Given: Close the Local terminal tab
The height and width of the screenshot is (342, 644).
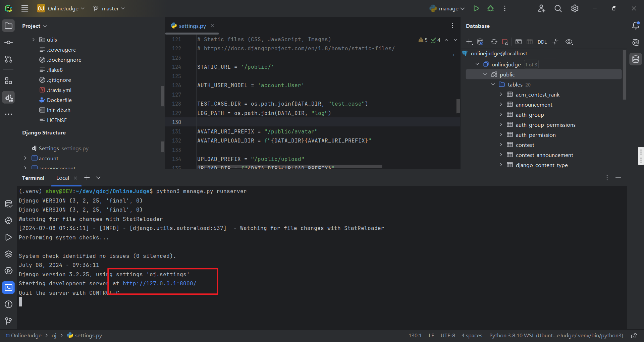Looking at the screenshot, I should click(75, 178).
